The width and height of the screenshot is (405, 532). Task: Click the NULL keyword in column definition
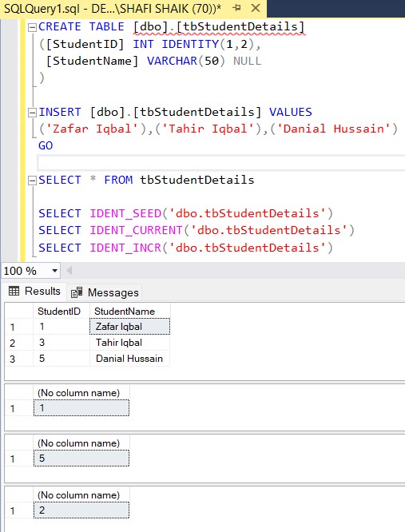[248, 61]
